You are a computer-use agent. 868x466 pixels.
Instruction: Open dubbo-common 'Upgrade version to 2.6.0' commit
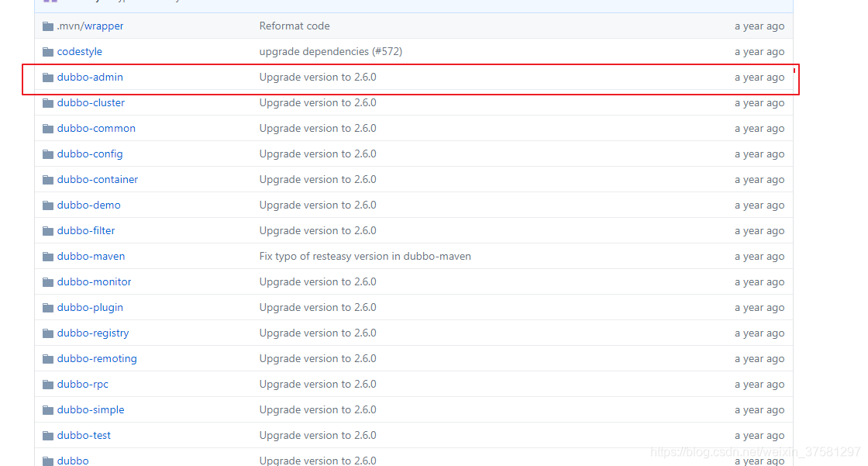coord(318,128)
